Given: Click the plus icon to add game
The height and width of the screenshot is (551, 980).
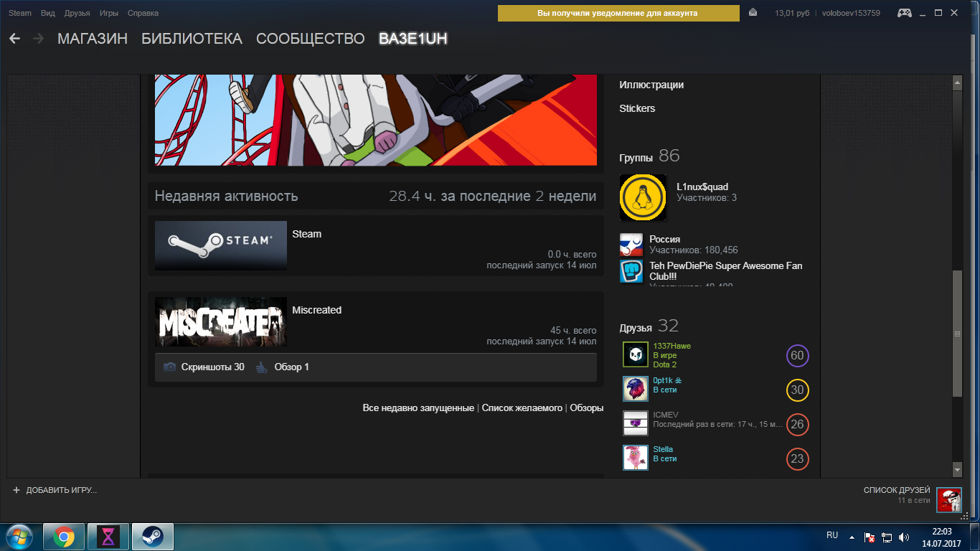Looking at the screenshot, I should pos(17,490).
